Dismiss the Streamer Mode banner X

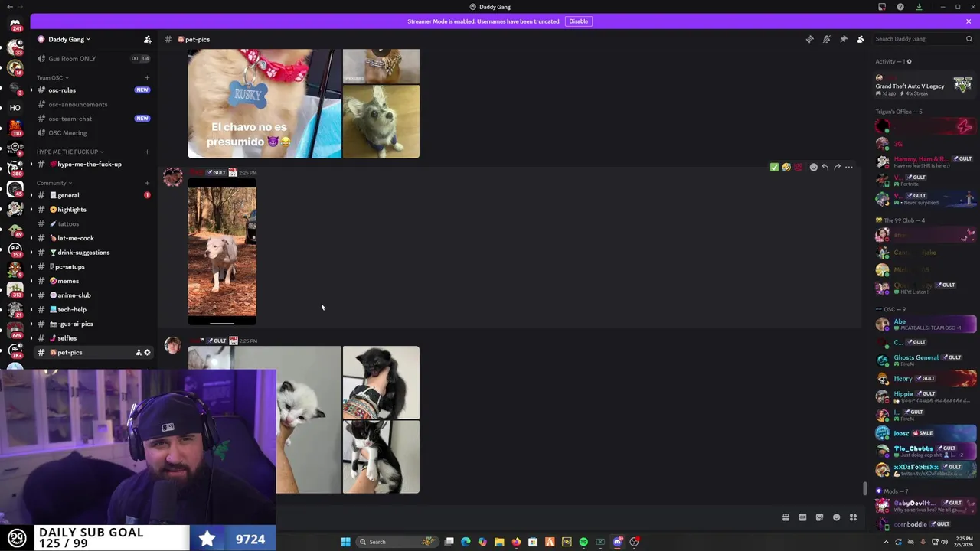[969, 21]
